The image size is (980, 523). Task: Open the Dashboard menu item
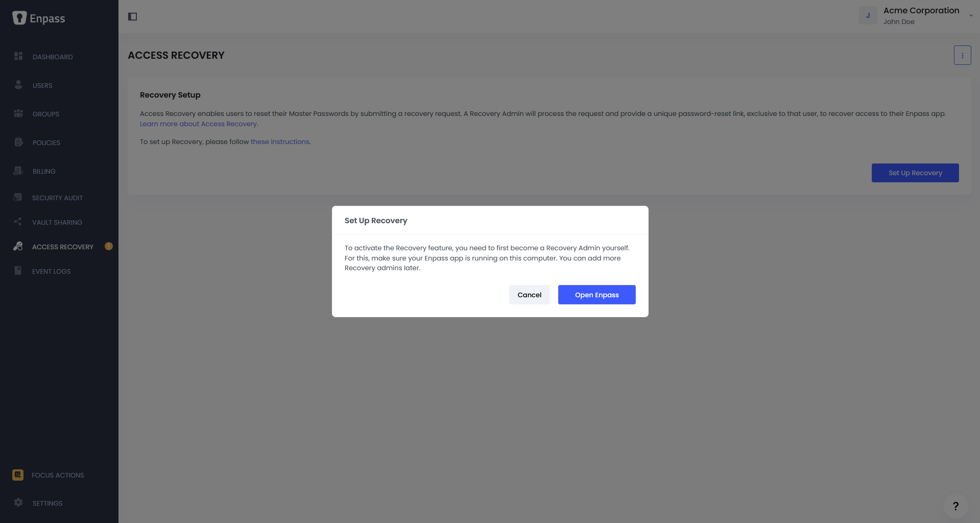53,57
